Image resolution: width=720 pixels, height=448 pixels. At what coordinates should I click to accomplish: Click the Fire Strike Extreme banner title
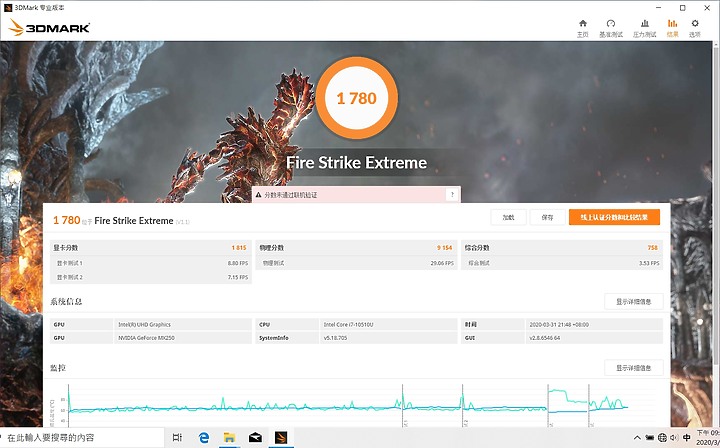click(356, 162)
